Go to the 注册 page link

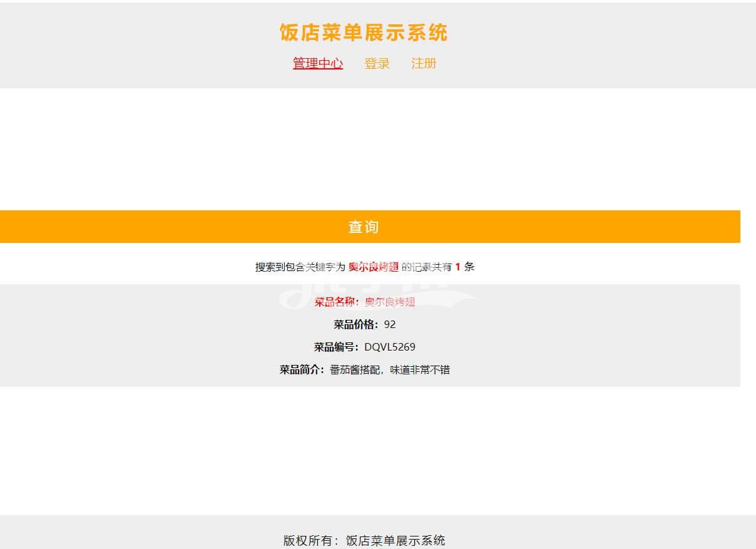[423, 63]
